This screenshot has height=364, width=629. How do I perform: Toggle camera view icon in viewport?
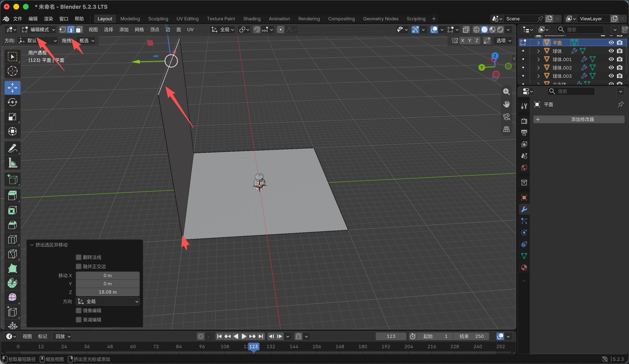(x=506, y=117)
